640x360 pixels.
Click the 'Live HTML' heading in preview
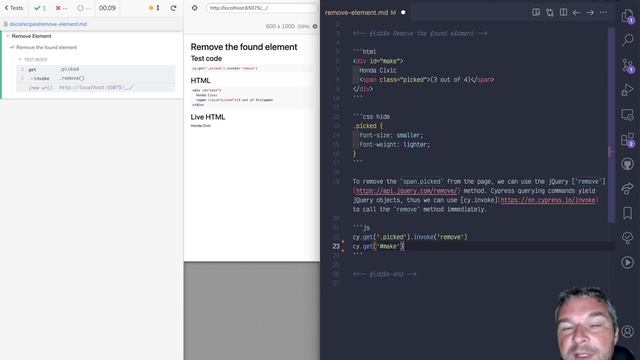click(208, 117)
